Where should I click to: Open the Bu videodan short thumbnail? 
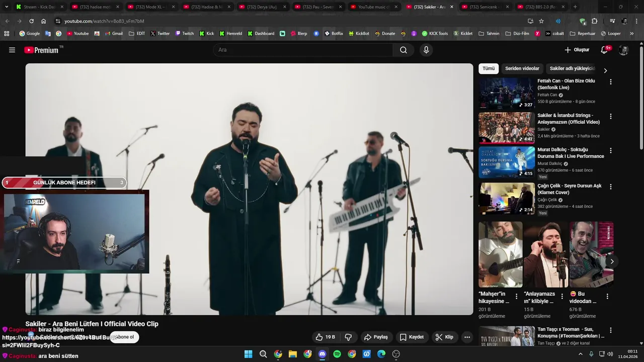591,254
